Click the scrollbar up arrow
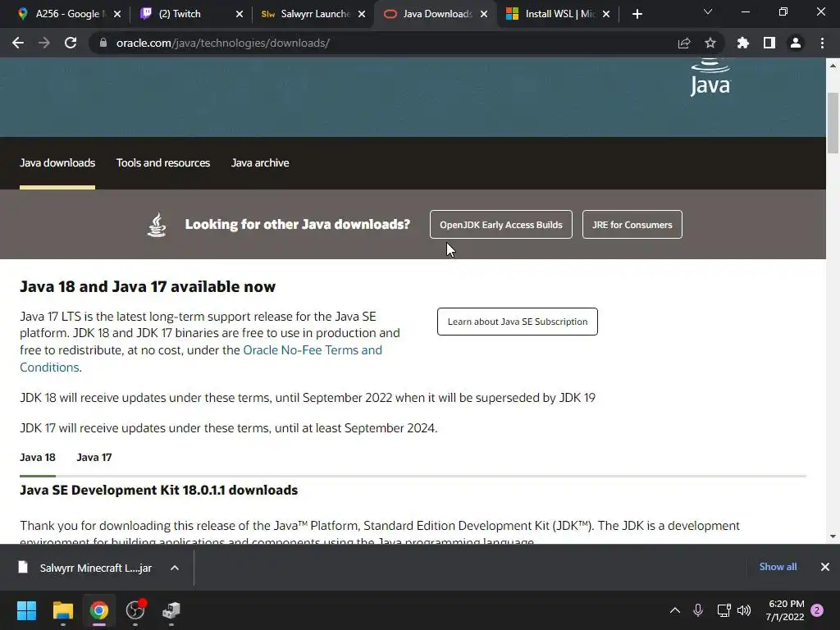840x630 pixels. click(x=833, y=66)
